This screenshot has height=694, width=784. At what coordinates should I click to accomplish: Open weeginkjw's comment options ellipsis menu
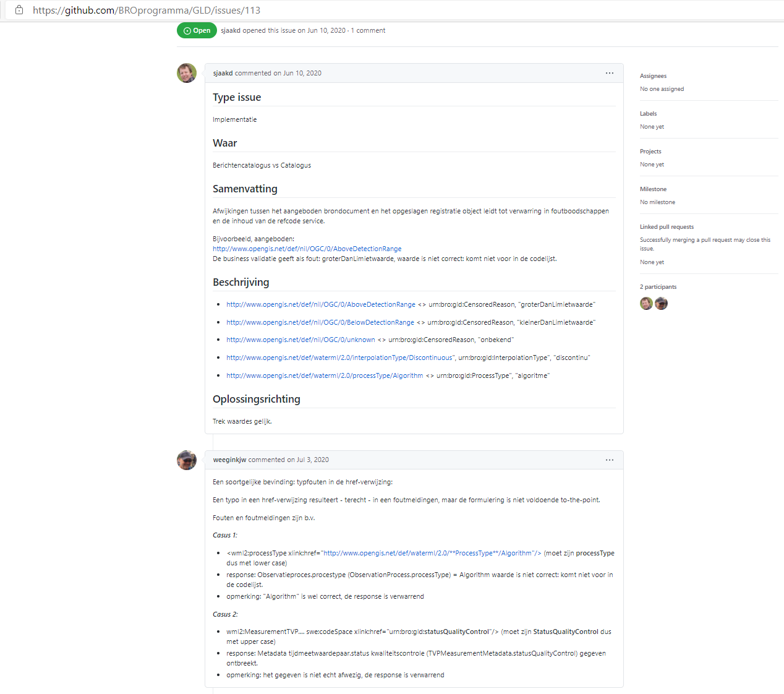pos(610,460)
